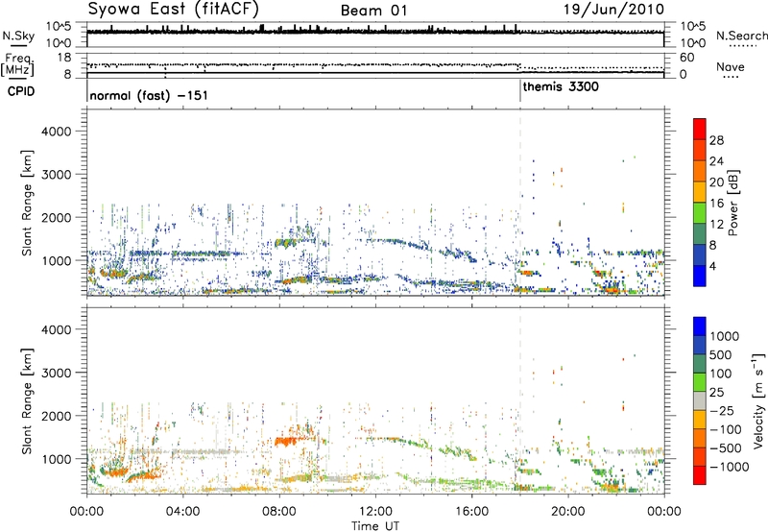The height and width of the screenshot is (532, 768).
Task: Click the '2000' tick of the velocity panel
Action: click(x=56, y=416)
